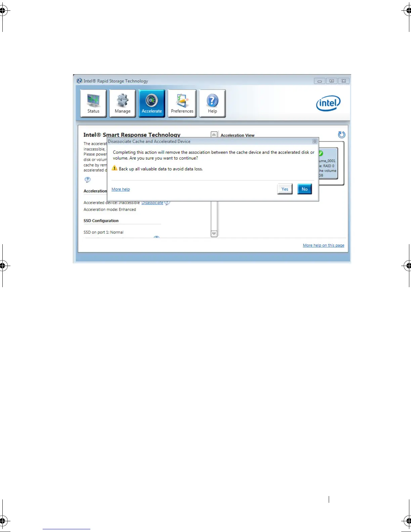Click the yellow warning triangle icon

[x=115, y=168]
